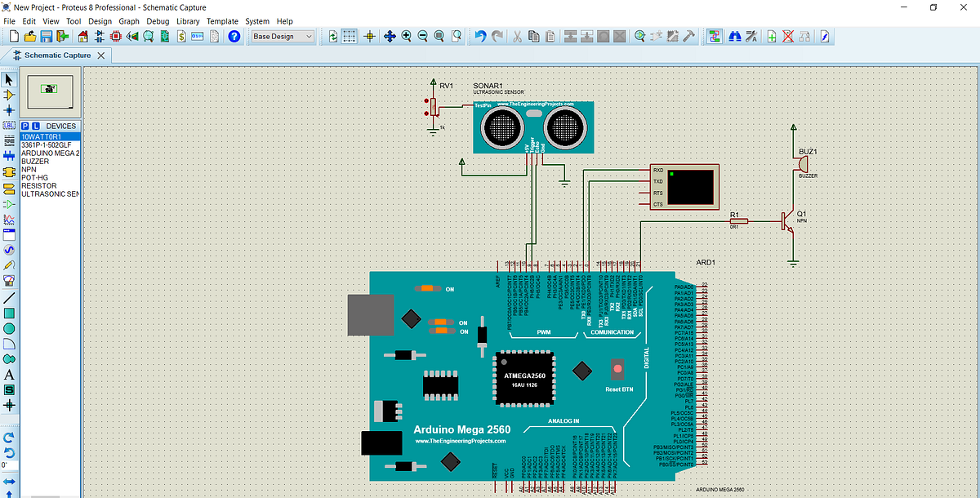Select ULTRASONIC SENSOR in the devices list
Screen dimensions: 980x498
pos(50,194)
